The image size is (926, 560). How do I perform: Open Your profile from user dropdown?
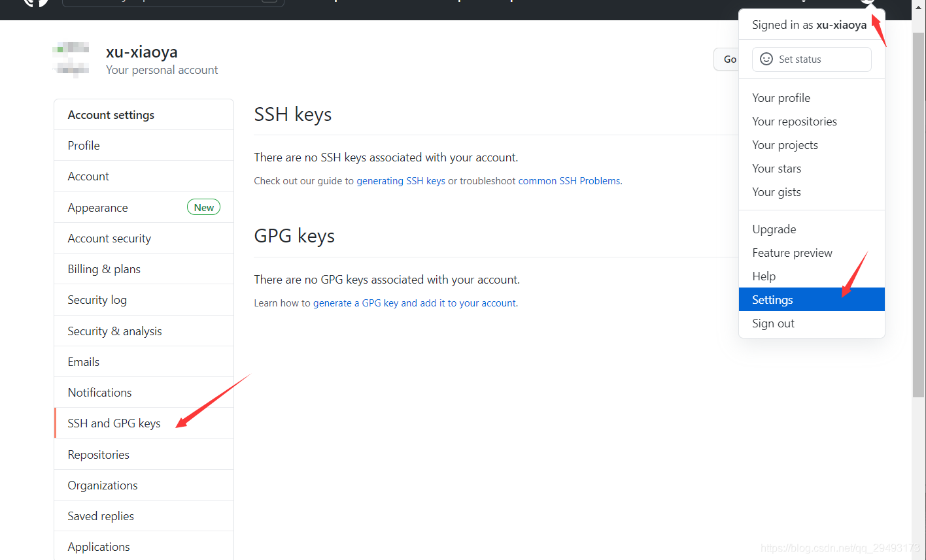click(x=812, y=97)
